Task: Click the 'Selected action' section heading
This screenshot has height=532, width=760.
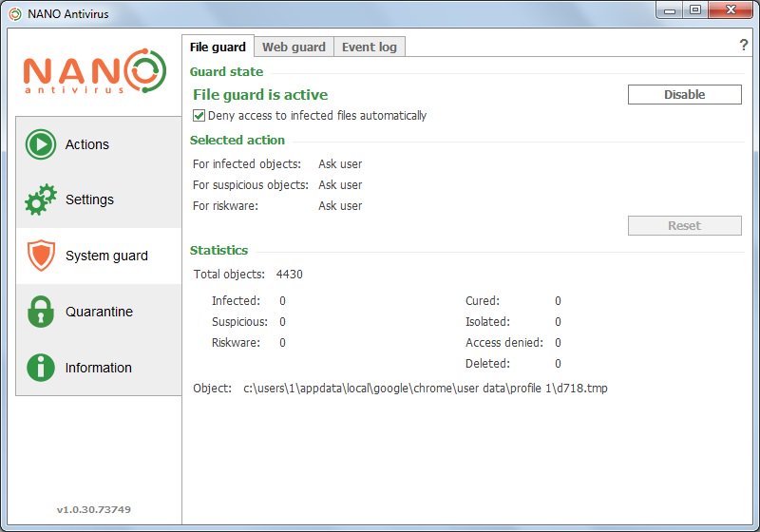Action: [x=237, y=140]
